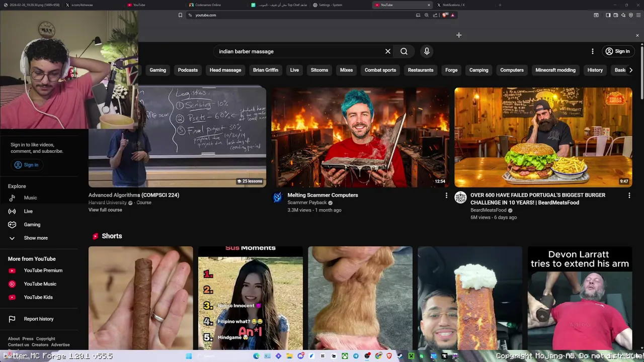Select the Podcasts category chip

point(188,70)
